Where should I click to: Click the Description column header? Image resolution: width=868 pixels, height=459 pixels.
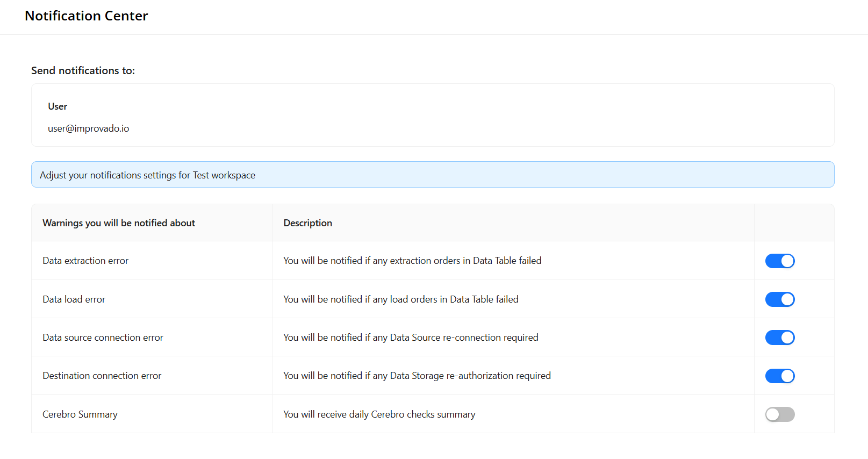(x=307, y=223)
